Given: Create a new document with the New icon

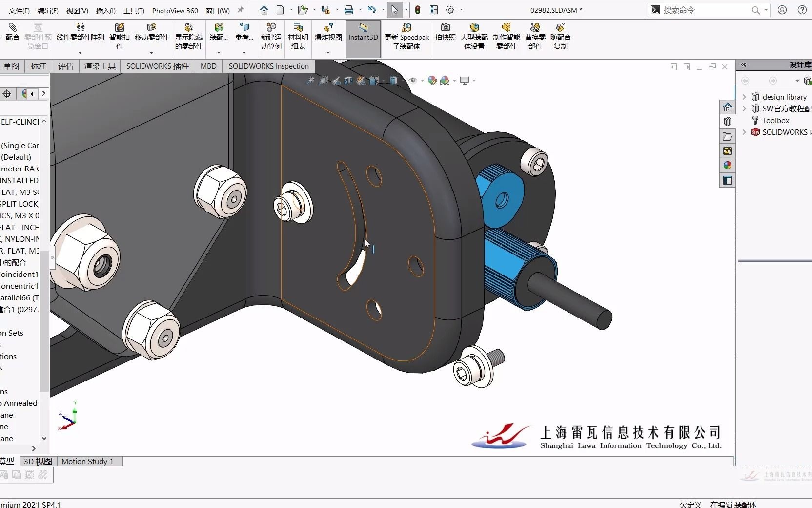Looking at the screenshot, I should [x=281, y=10].
